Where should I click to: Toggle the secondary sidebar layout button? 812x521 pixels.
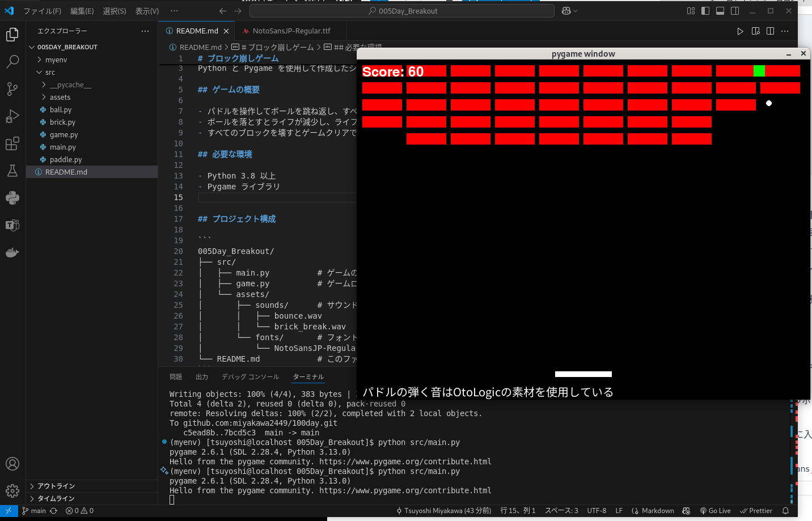[735, 11]
